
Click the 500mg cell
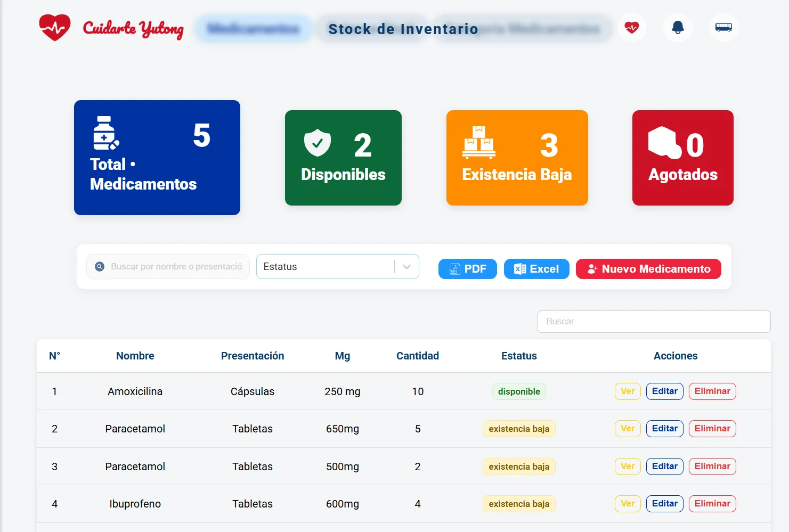pos(343,466)
